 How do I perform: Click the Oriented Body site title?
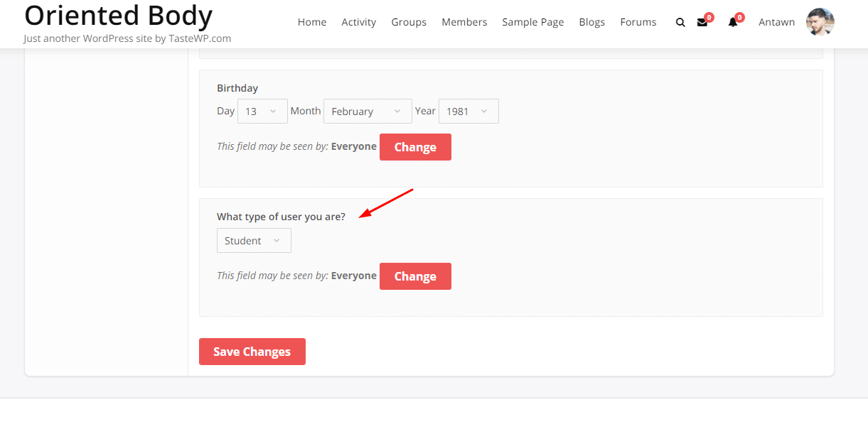pyautogui.click(x=118, y=16)
